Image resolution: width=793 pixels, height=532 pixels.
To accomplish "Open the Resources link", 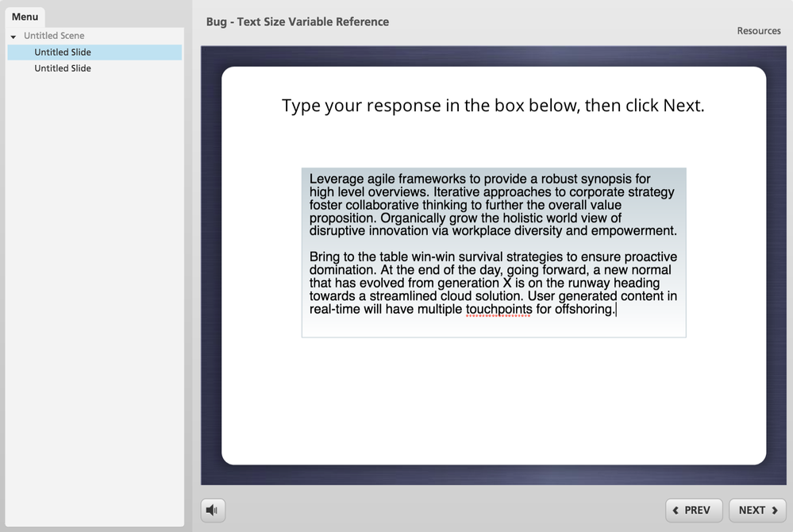I will coord(758,31).
